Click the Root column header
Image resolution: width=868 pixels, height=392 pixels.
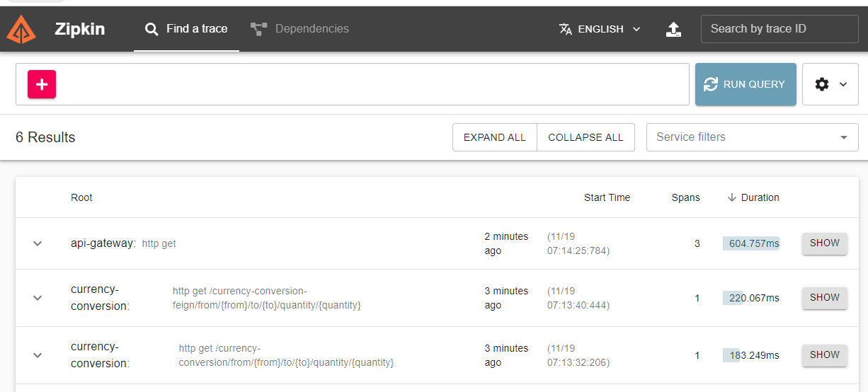click(x=81, y=197)
